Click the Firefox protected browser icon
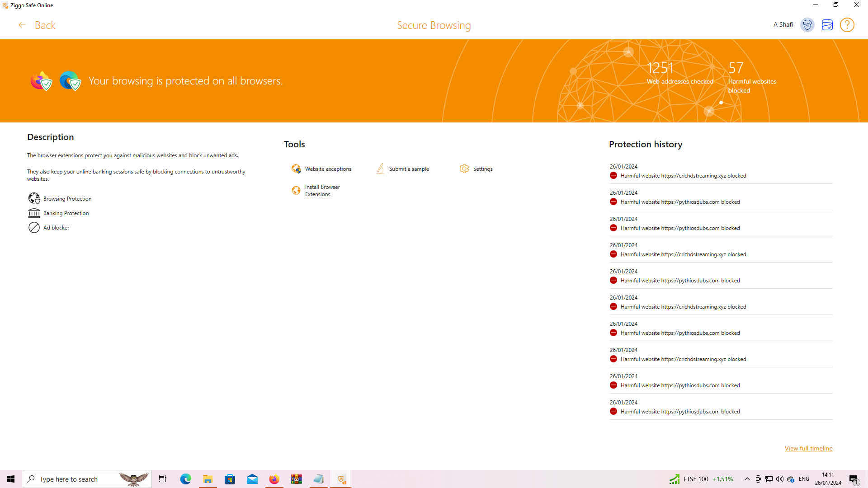The width and height of the screenshot is (868, 488). 41,81
